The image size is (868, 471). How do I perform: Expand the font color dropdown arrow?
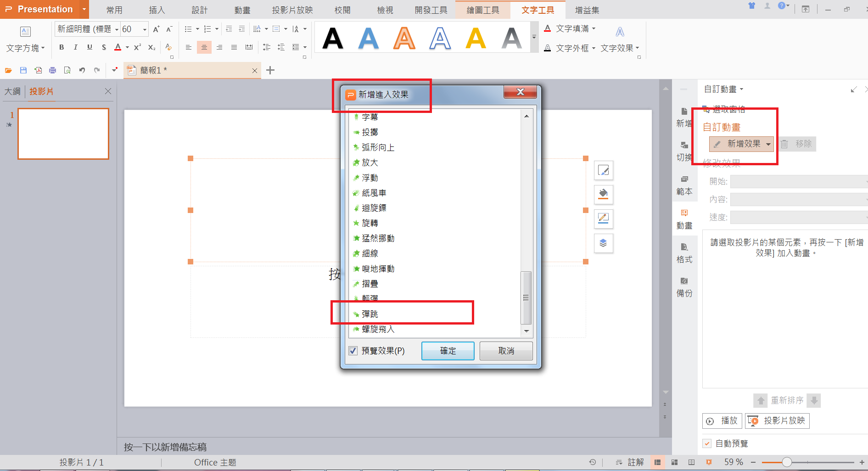point(127,47)
